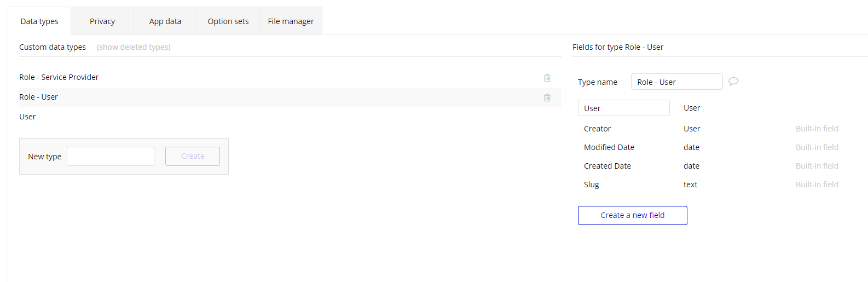Click the Create button for new type

click(193, 156)
